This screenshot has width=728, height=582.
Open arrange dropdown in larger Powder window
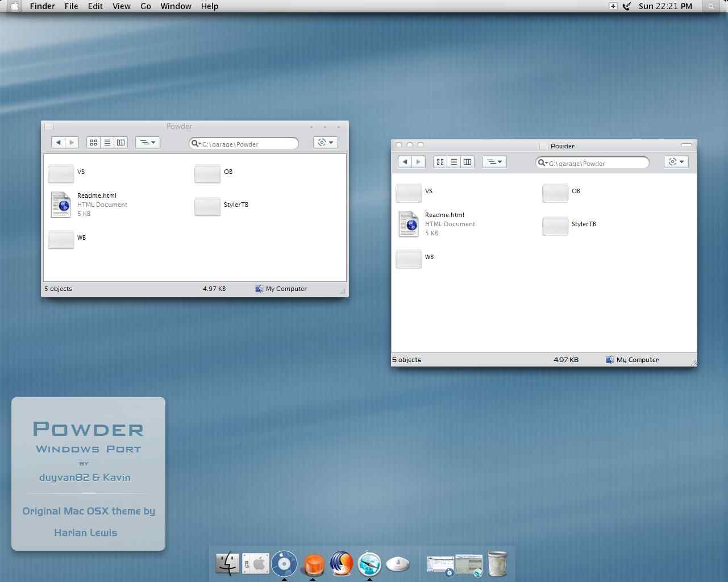coord(494,162)
